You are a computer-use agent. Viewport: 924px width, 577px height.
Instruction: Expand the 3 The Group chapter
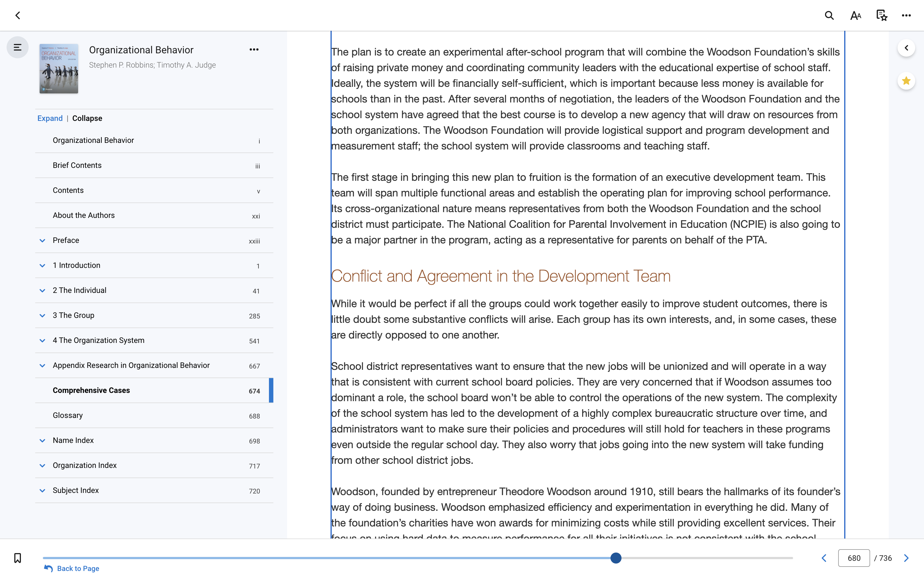click(42, 316)
